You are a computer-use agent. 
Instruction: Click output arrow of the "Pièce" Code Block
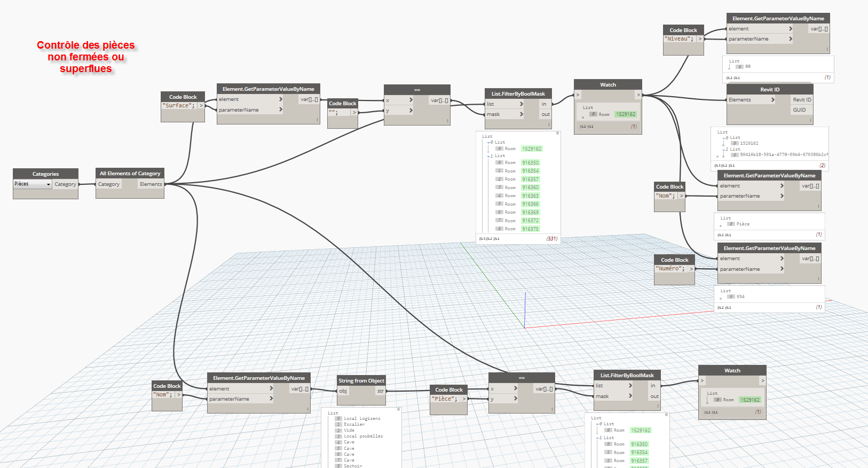(x=464, y=399)
